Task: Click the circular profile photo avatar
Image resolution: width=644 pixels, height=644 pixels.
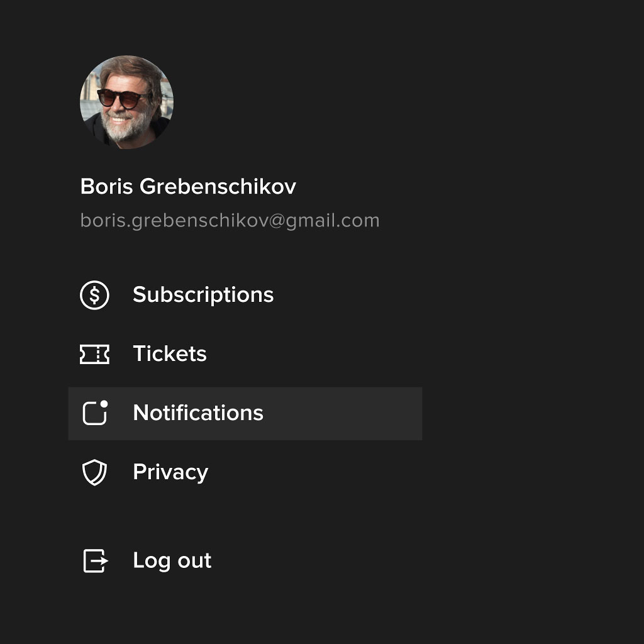Action: click(126, 103)
